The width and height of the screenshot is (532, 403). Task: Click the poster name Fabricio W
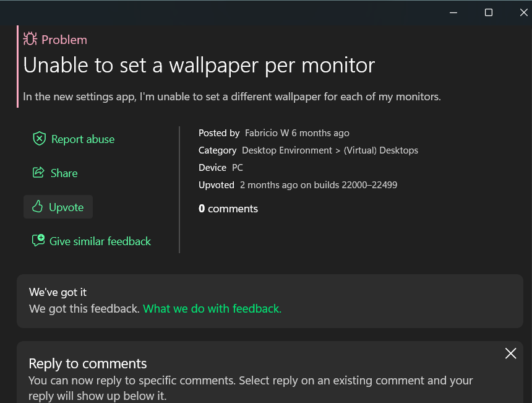point(267,132)
